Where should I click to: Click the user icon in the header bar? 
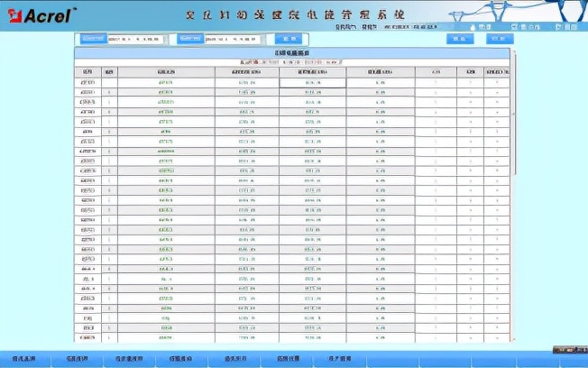point(473,27)
